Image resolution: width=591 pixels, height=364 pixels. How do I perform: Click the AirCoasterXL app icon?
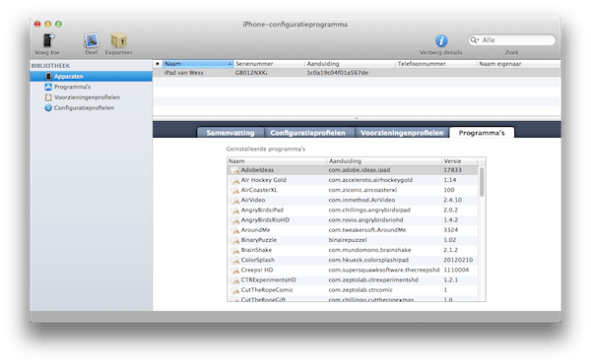pyautogui.click(x=234, y=191)
